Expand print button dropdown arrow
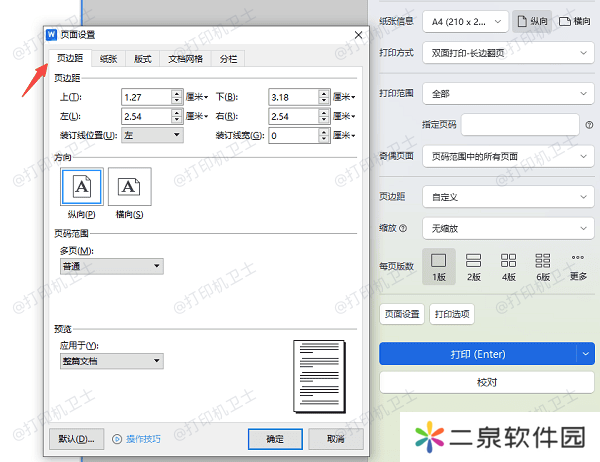The height and width of the screenshot is (462, 600). click(585, 354)
